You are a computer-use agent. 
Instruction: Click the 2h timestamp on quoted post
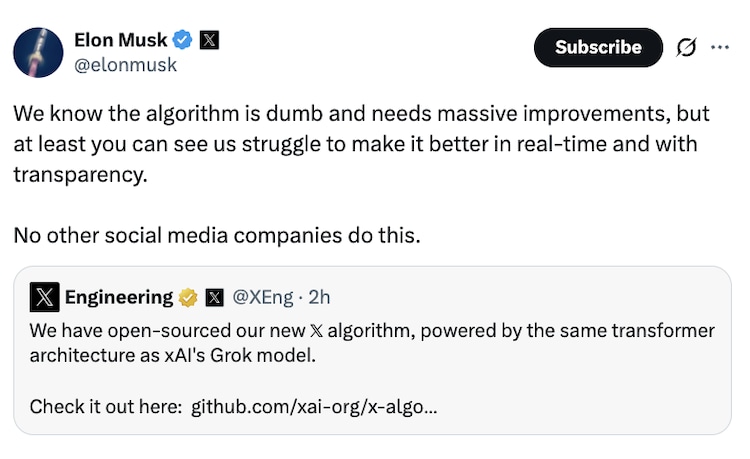[x=320, y=297]
